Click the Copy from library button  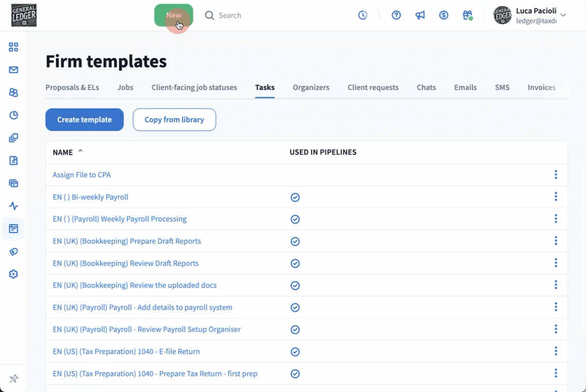[x=174, y=120]
